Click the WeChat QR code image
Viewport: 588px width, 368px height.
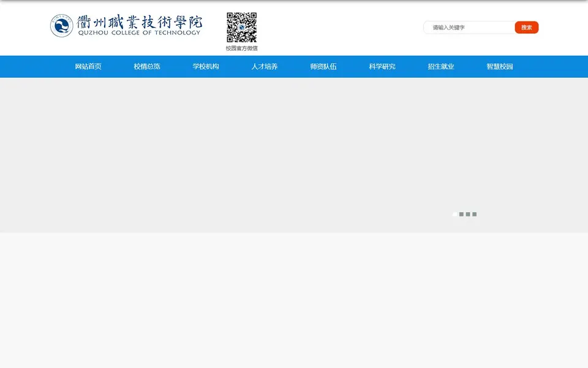tap(241, 28)
